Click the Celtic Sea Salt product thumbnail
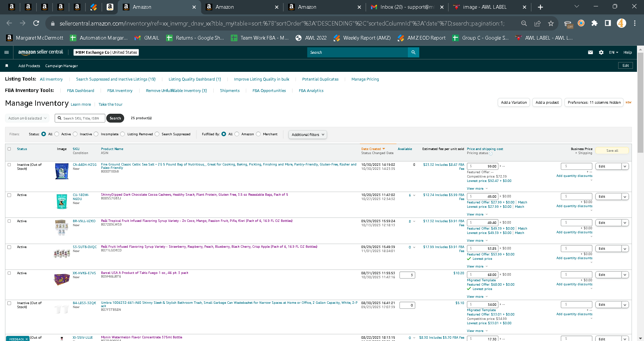The height and width of the screenshot is (341, 644). click(x=62, y=171)
